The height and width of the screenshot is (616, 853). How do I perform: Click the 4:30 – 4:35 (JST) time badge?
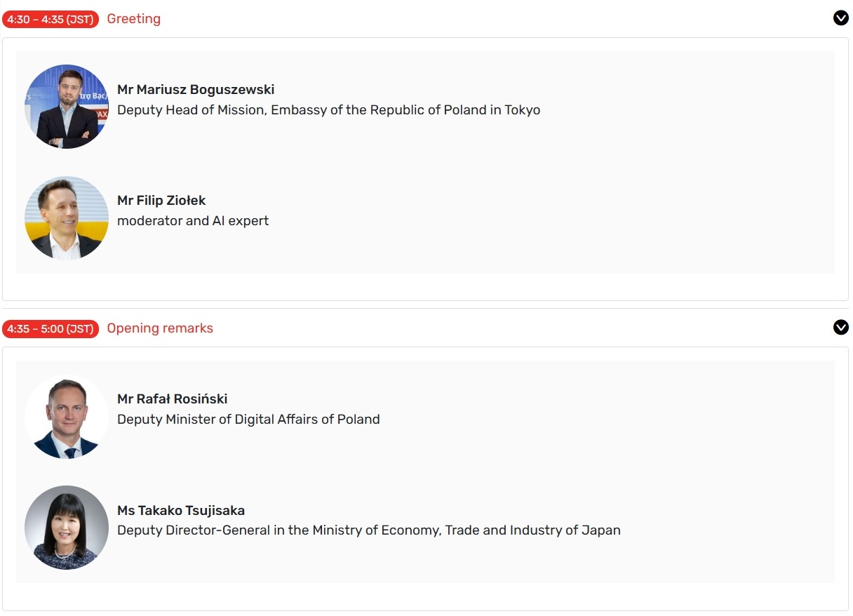pyautogui.click(x=51, y=19)
